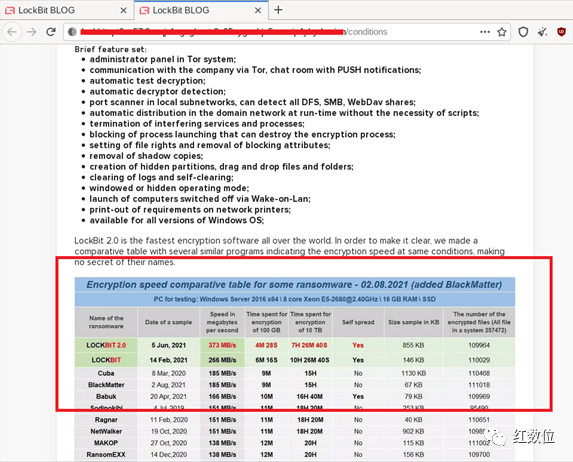
Task: Show site identity information icon
Action: click(x=72, y=32)
